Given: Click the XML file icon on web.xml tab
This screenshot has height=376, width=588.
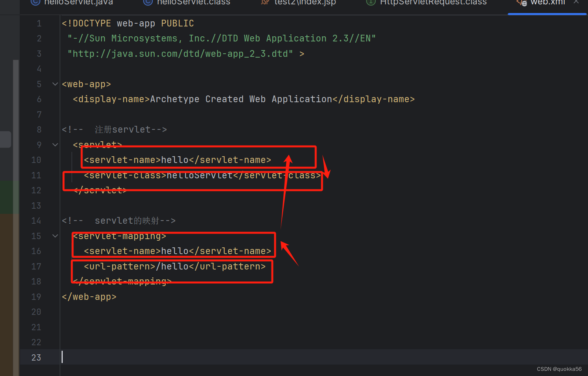Looking at the screenshot, I should [x=522, y=3].
